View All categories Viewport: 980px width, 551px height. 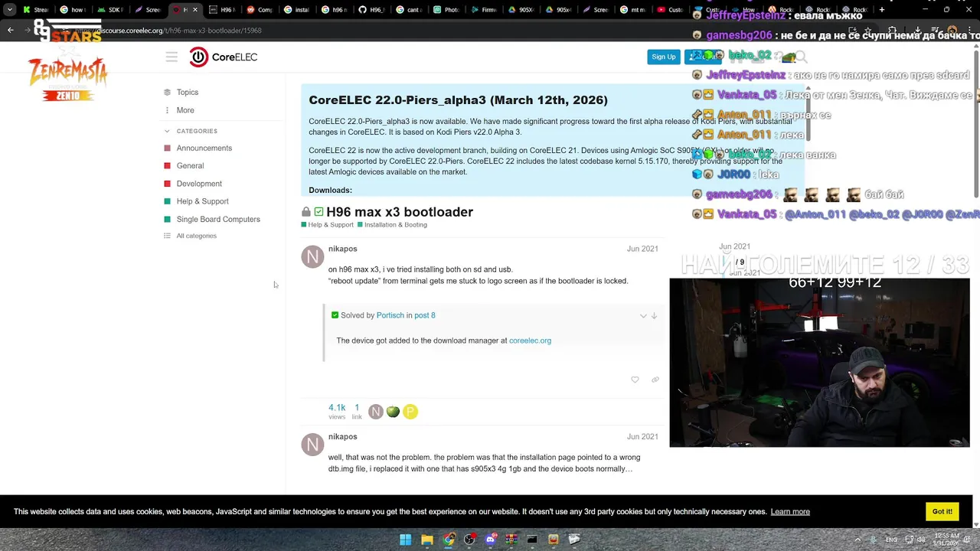click(x=196, y=236)
